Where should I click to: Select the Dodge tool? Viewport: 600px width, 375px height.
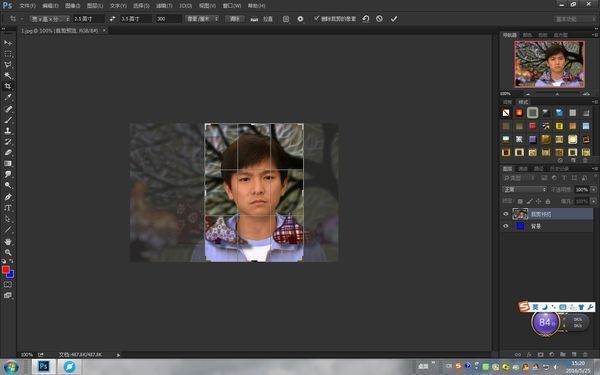[8, 185]
